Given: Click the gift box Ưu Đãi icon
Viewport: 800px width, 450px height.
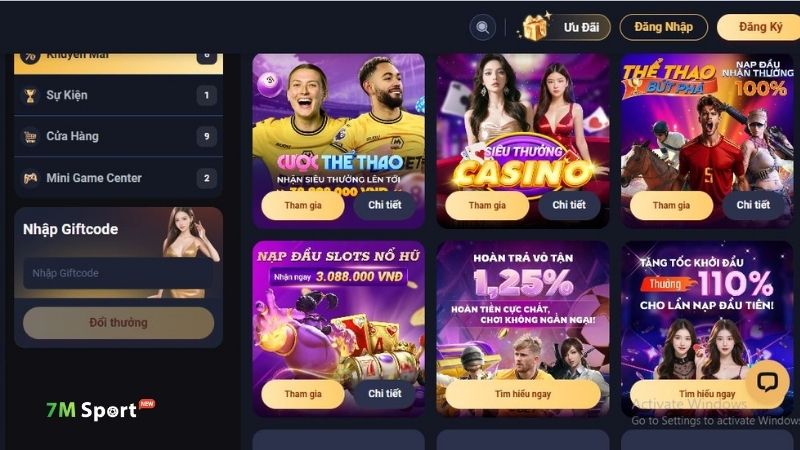Looking at the screenshot, I should [535, 27].
